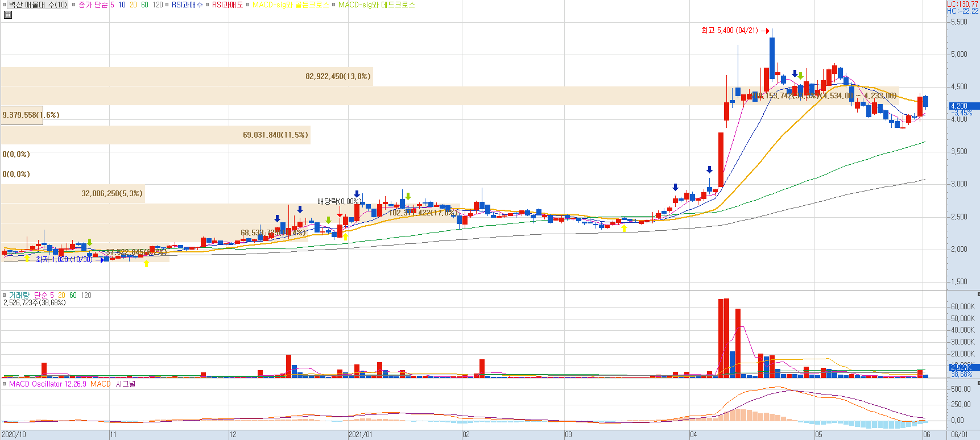Toggle the MACD-sig와 데드크로스 marker
The height and width of the screenshot is (440, 980).
click(x=334, y=5)
